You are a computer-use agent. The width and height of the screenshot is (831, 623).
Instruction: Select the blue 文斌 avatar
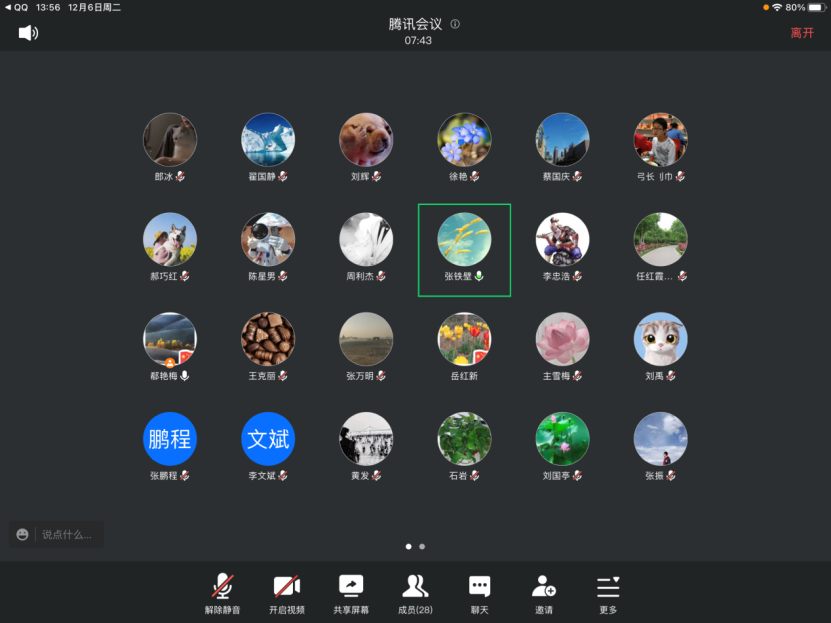(268, 439)
